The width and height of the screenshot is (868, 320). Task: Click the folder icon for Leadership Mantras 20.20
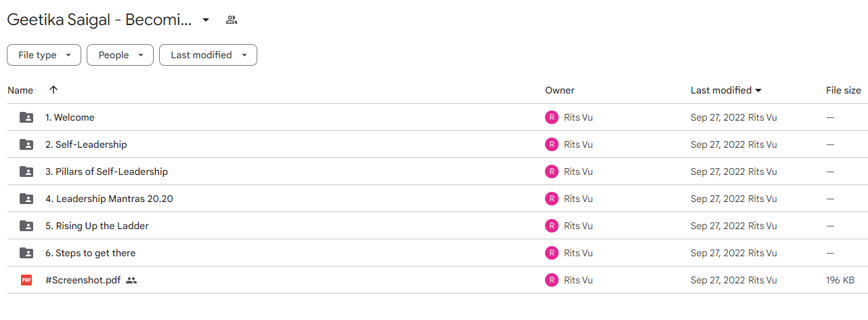tap(26, 199)
